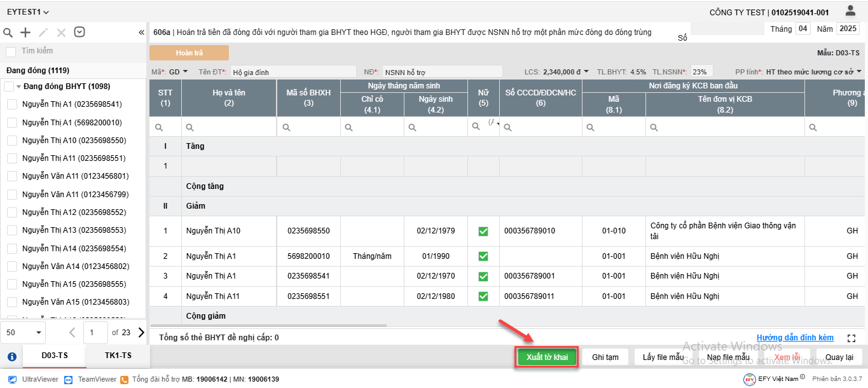Open the UltraViewer icon in the footer
The image size is (868, 388).
click(12, 379)
